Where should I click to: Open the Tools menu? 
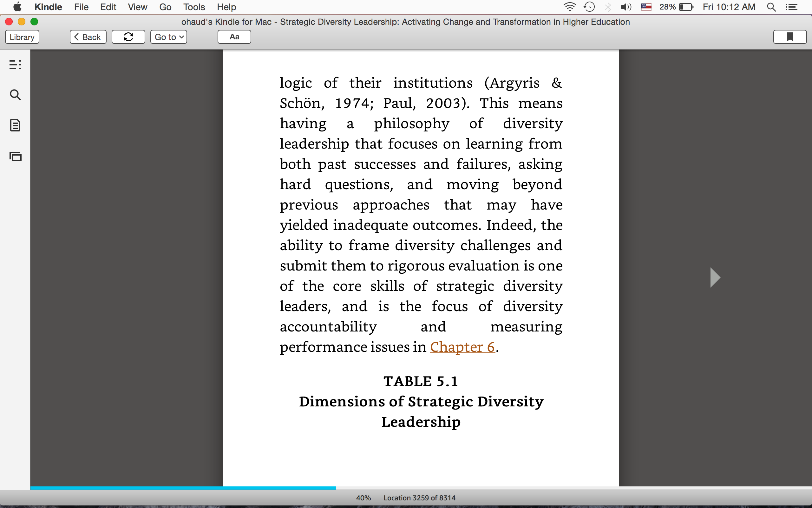tap(194, 7)
